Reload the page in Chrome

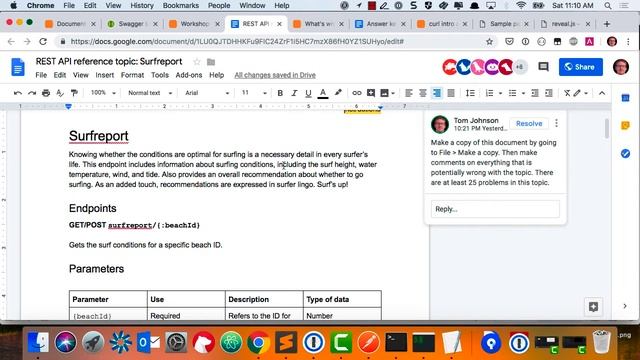(43, 42)
